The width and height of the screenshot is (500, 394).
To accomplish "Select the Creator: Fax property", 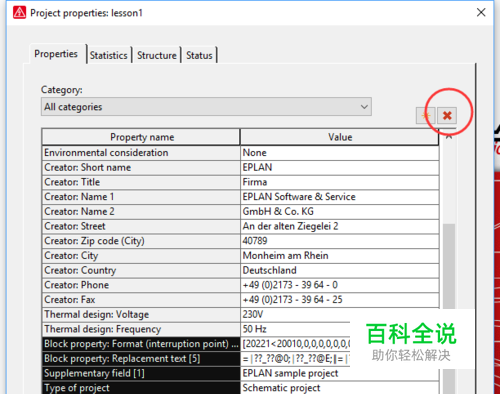I will click(x=141, y=299).
